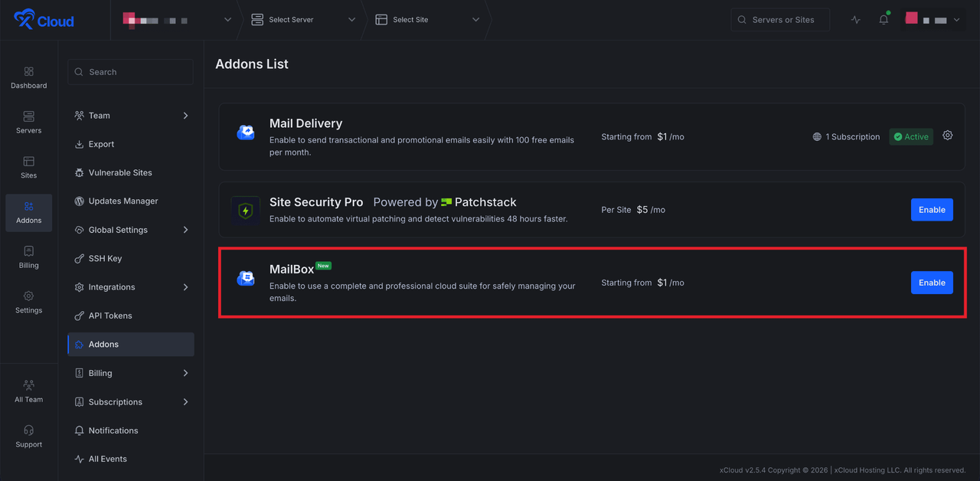Click the Site Security Pro shield icon
The width and height of the screenshot is (980, 481).
(x=246, y=210)
